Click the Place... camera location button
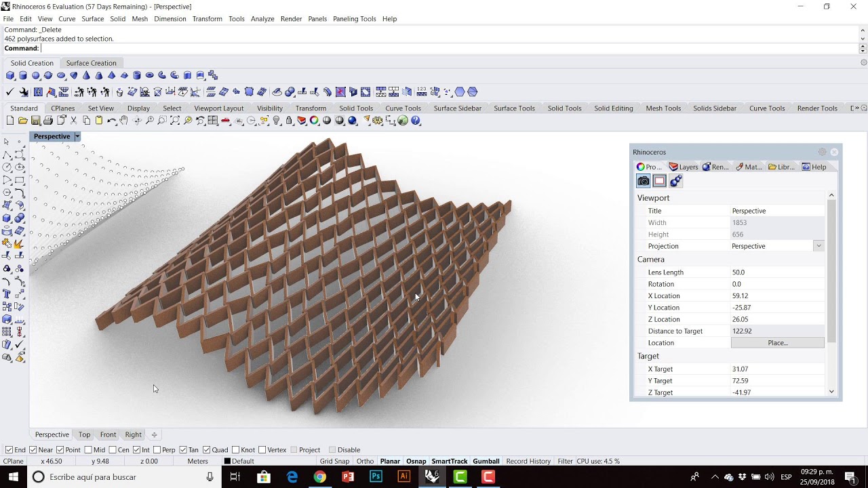The width and height of the screenshot is (868, 488). (778, 343)
